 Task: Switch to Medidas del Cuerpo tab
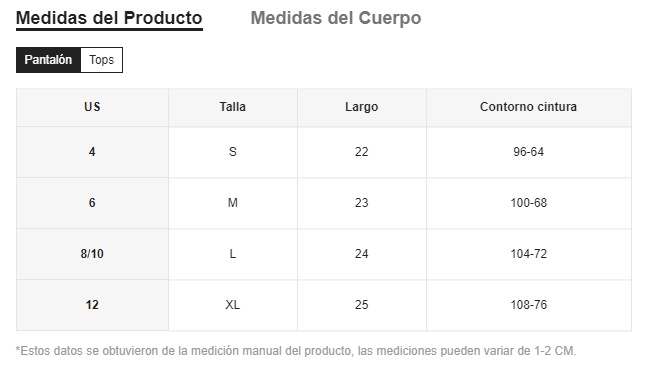pyautogui.click(x=336, y=18)
